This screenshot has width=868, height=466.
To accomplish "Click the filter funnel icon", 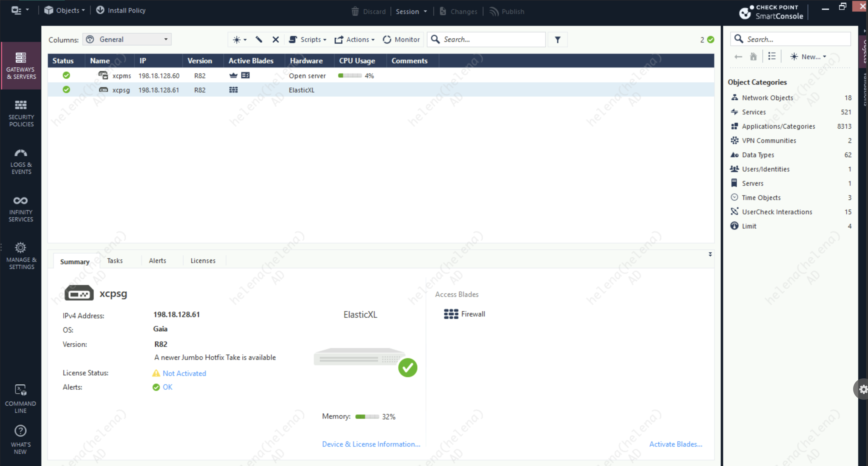I will click(x=557, y=40).
